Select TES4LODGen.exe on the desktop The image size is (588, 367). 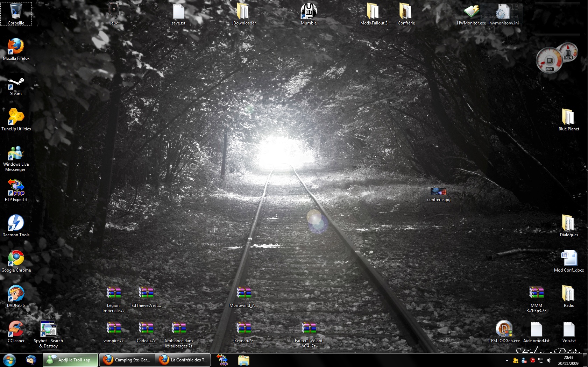coord(504,332)
